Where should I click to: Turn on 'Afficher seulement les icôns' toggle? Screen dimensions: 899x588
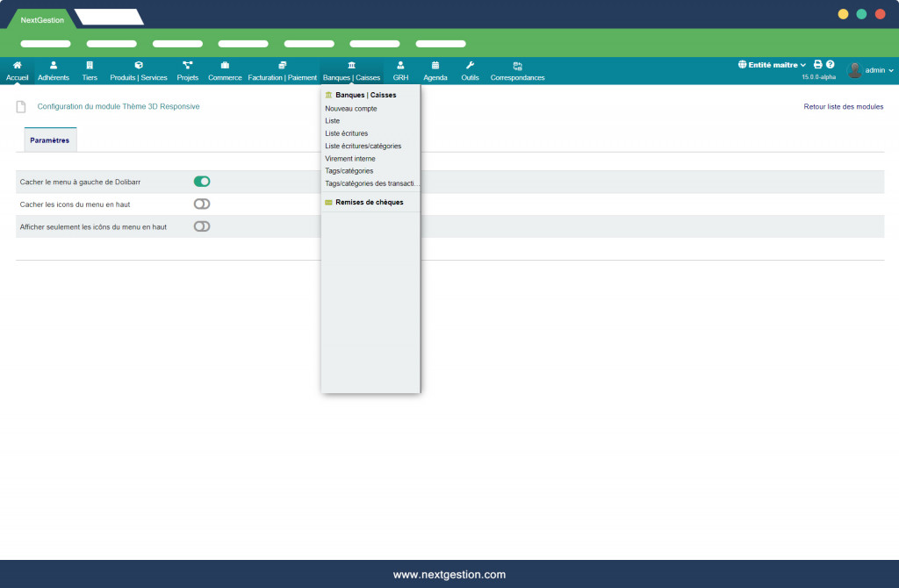point(202,226)
